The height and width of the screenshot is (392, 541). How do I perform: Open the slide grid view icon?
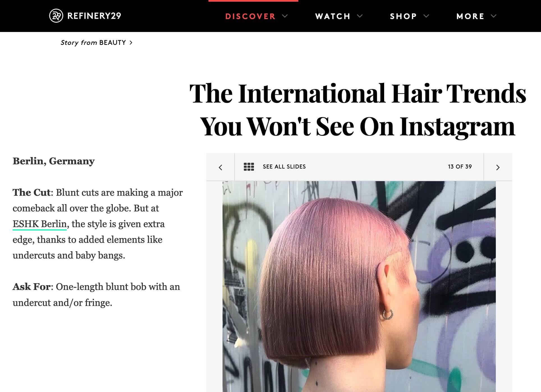249,167
